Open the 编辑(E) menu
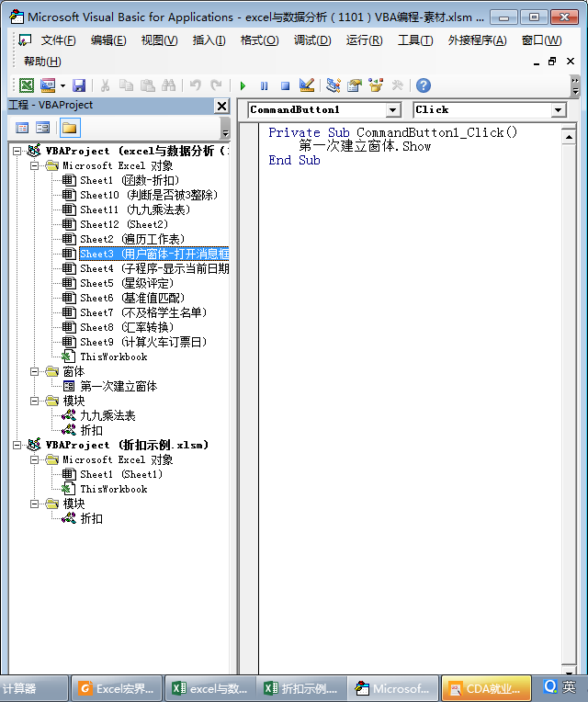This screenshot has width=588, height=702. click(x=108, y=40)
